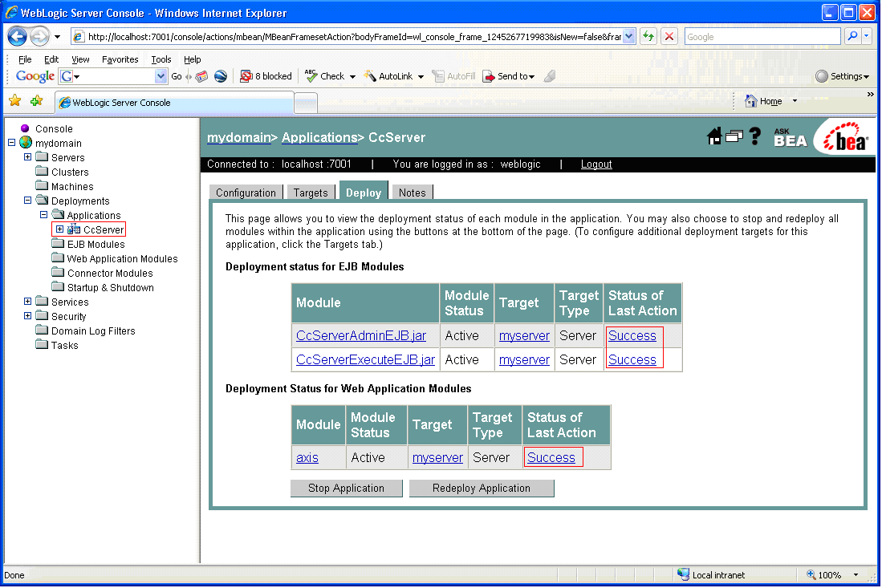The width and height of the screenshot is (882, 588).
Task: Click the browser Refresh button
Action: coord(648,36)
